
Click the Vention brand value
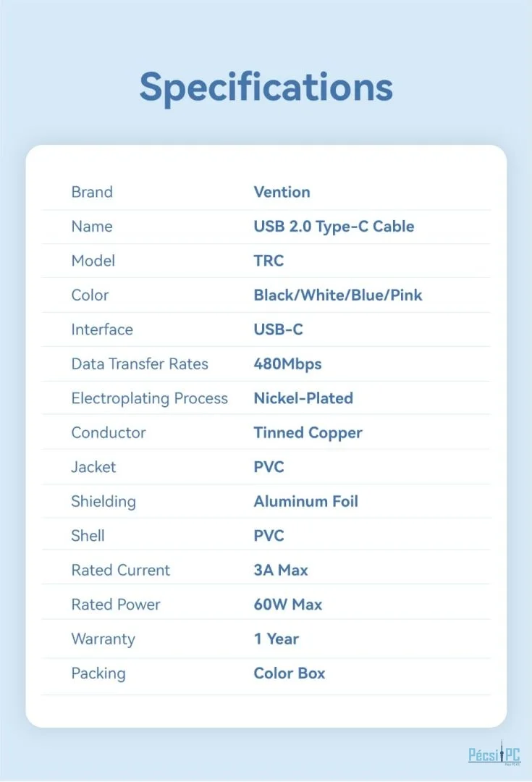(x=282, y=192)
